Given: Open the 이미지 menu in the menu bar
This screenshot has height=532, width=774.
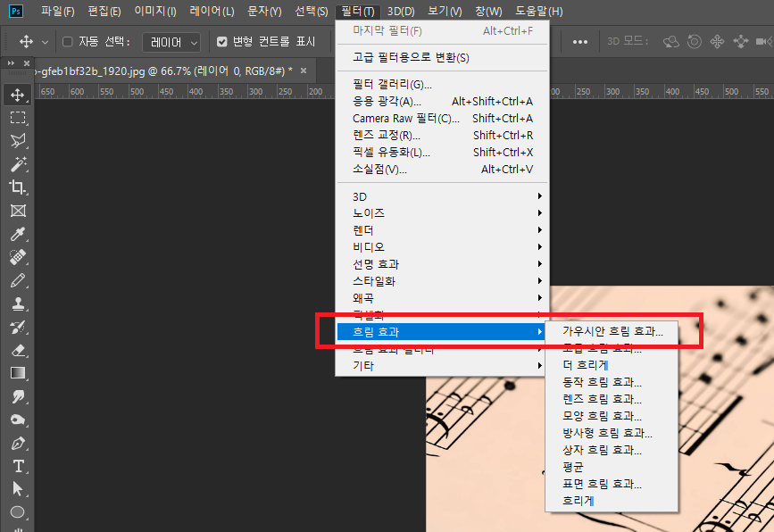Looking at the screenshot, I should pos(154,12).
